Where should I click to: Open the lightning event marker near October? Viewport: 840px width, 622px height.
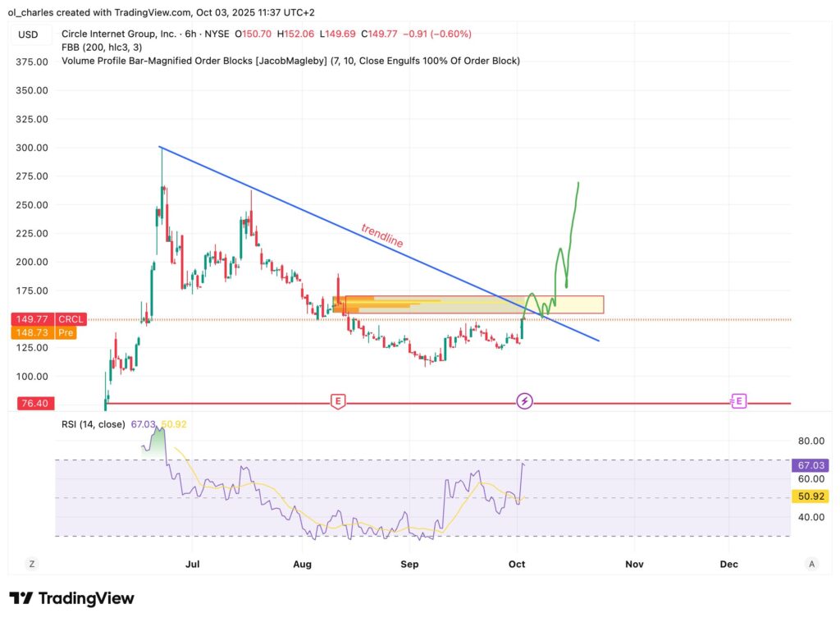(x=525, y=401)
